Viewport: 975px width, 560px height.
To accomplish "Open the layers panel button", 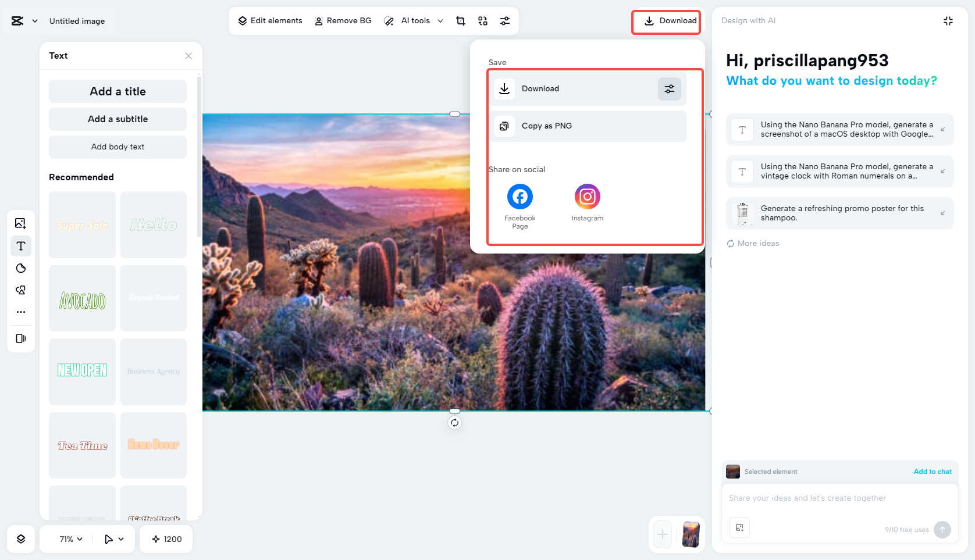I will (21, 539).
